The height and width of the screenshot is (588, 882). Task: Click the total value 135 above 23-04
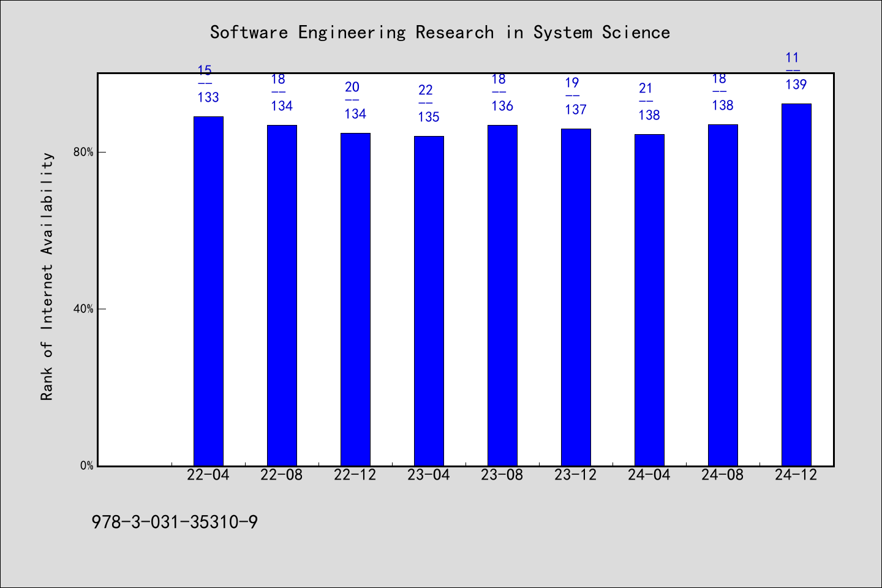429,117
